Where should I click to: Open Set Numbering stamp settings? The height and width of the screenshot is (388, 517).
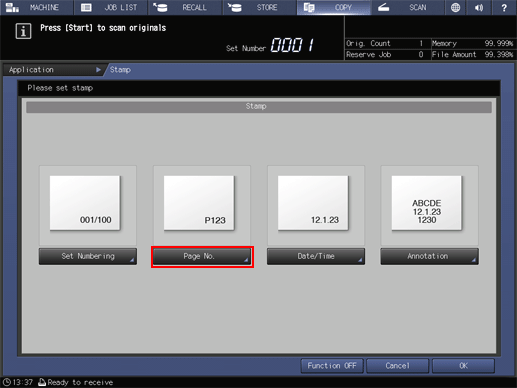click(x=88, y=256)
